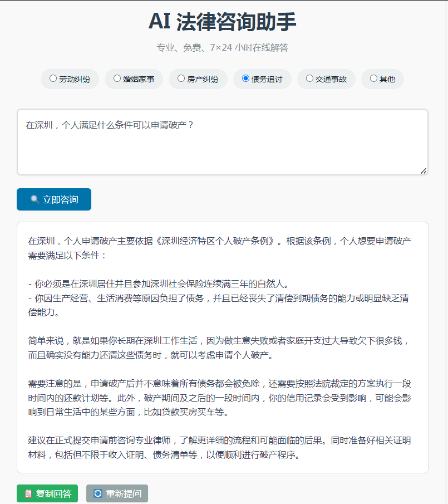Viewport: 448px width, 504px height.
Task: Pick the 房产纠纷 radio option
Action: point(181,79)
